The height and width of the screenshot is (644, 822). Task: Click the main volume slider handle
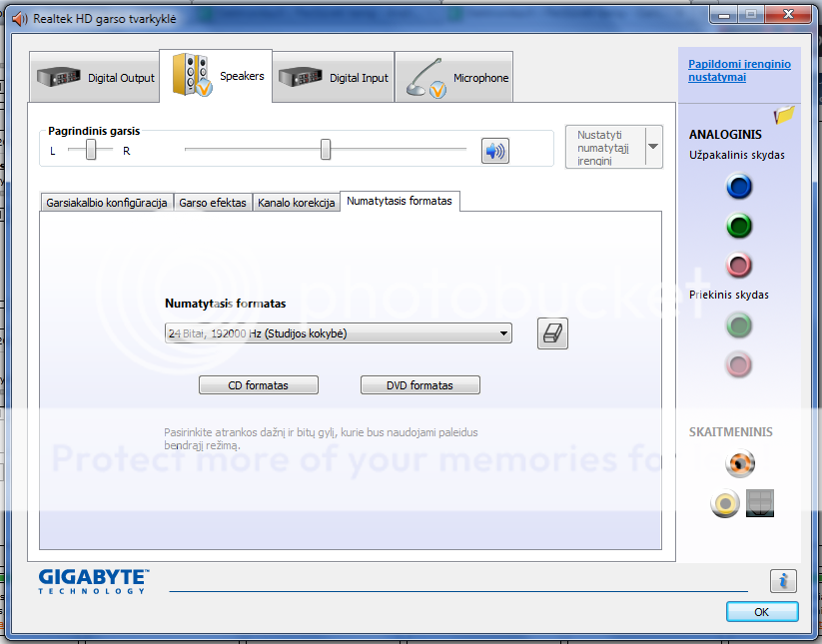click(326, 150)
